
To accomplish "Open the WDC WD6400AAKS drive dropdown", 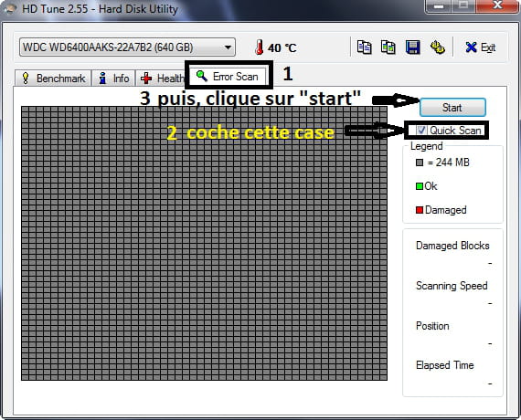I will click(x=127, y=47).
